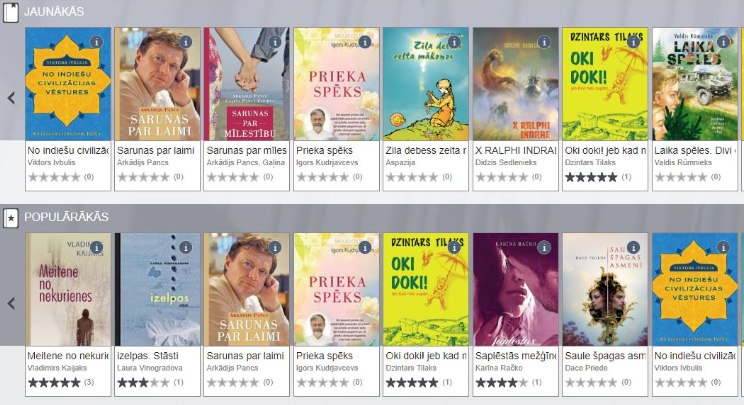This screenshot has height=405, width=744.
Task: Open author link Viktors Ivbulis in Jaunākās
Action: point(51,163)
